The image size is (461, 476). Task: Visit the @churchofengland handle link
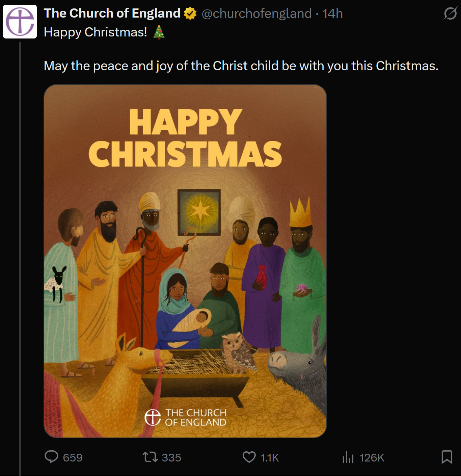(x=256, y=14)
